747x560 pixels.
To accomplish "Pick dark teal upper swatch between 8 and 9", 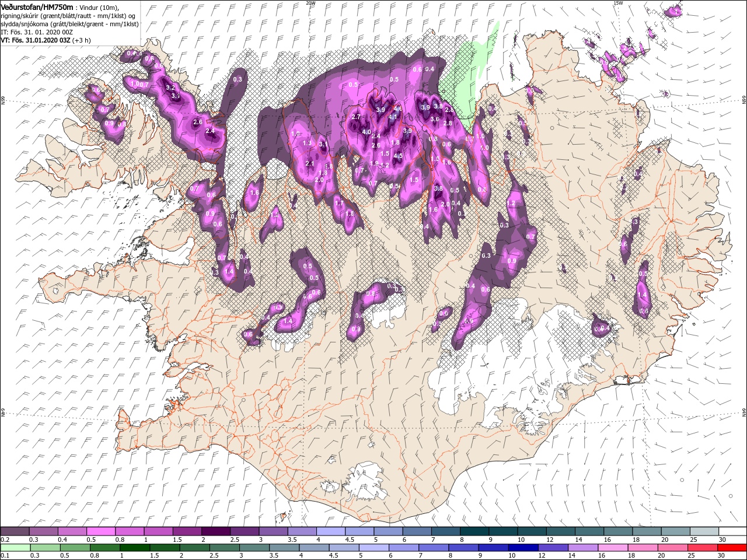I will [x=474, y=531].
